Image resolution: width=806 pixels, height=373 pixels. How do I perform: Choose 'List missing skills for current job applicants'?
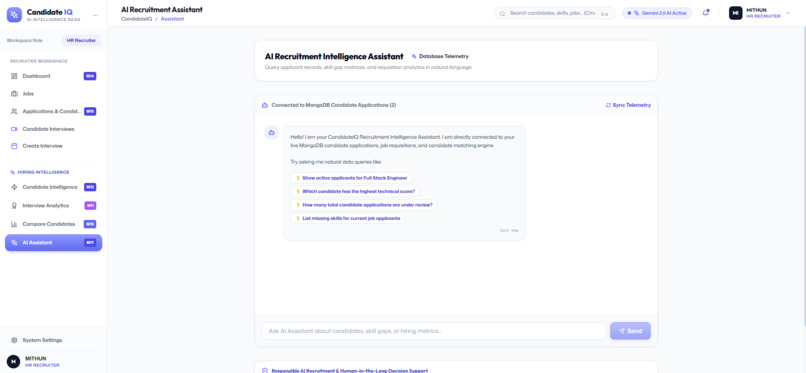tap(348, 218)
